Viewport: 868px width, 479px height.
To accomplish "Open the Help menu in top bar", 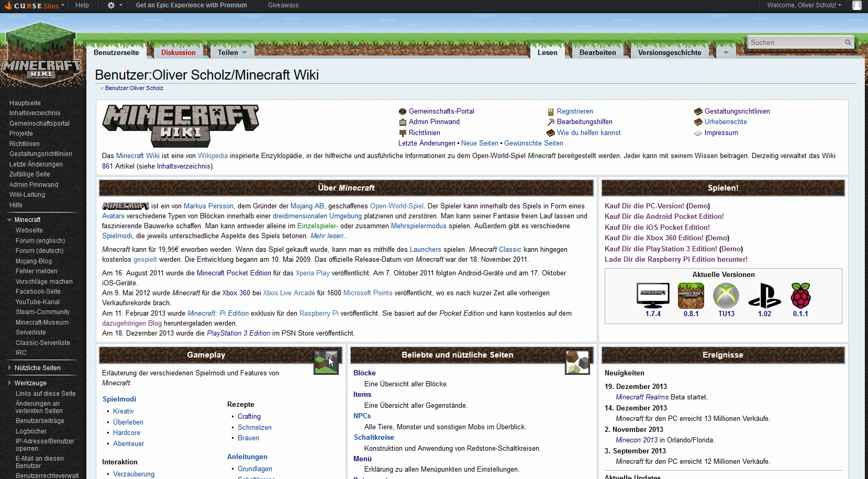I will (x=82, y=5).
